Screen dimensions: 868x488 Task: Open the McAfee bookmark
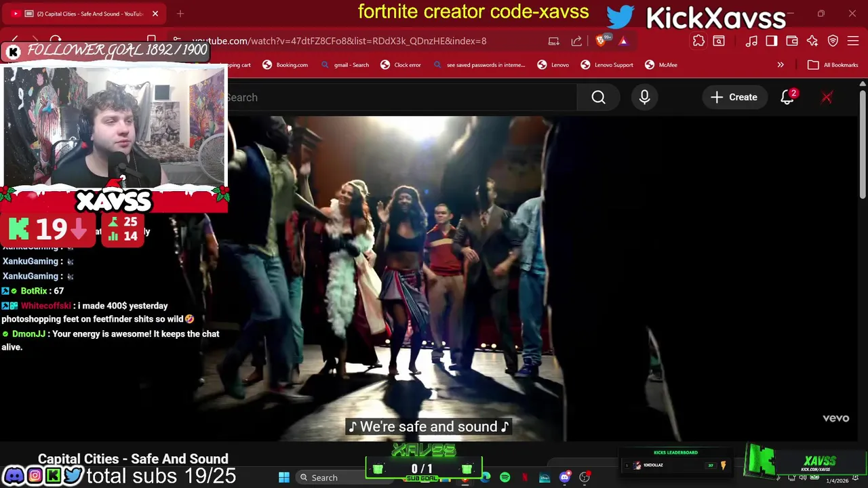(x=661, y=65)
